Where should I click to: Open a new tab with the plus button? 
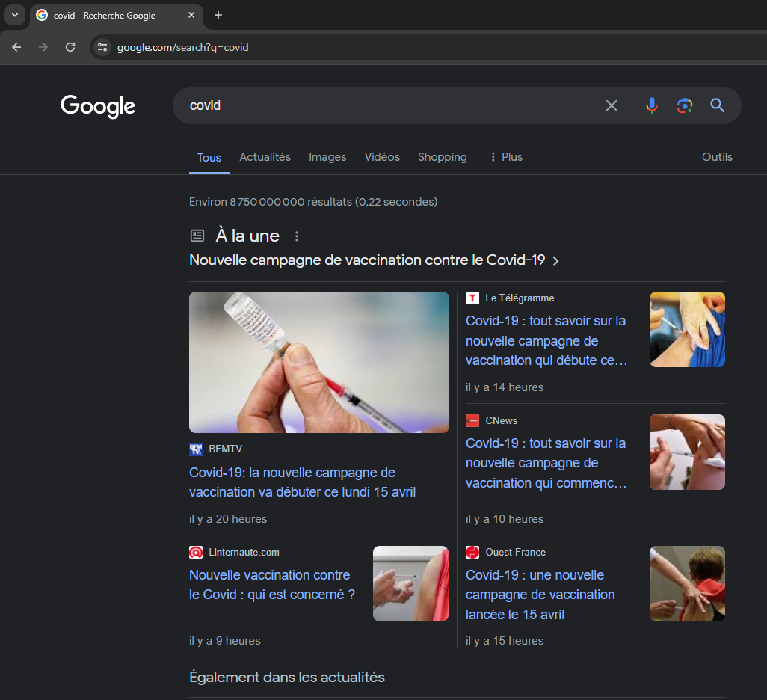218,15
